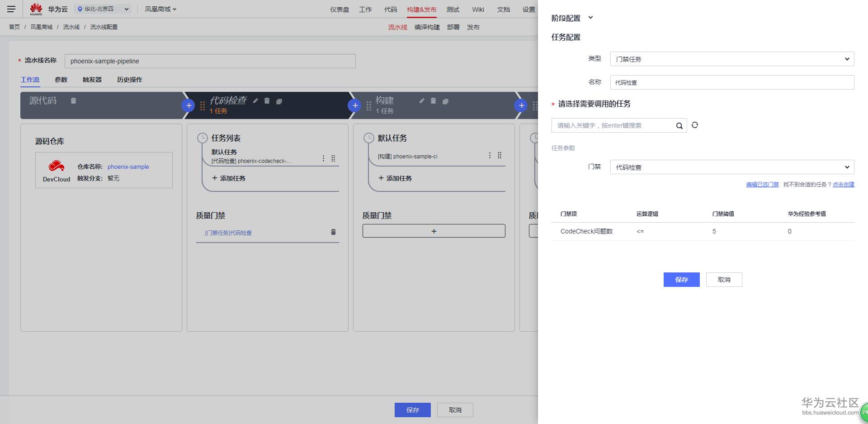Click 保存 in the task config panel
The height and width of the screenshot is (424, 868).
(681, 280)
